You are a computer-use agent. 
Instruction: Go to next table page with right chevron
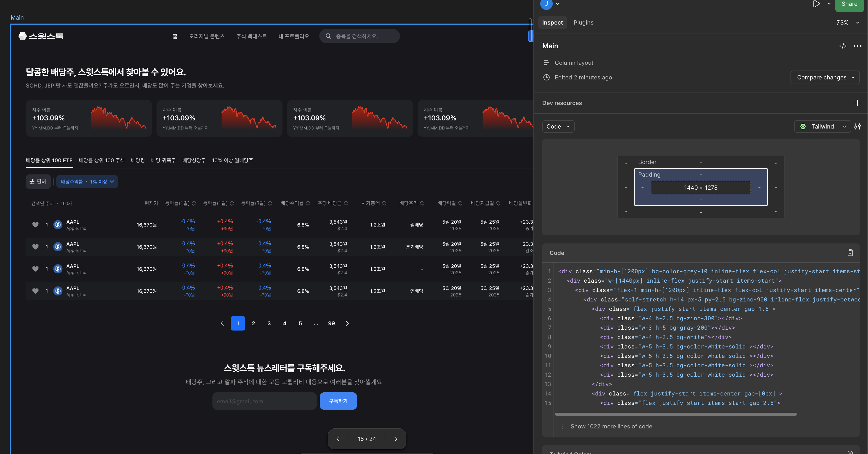[x=347, y=323]
